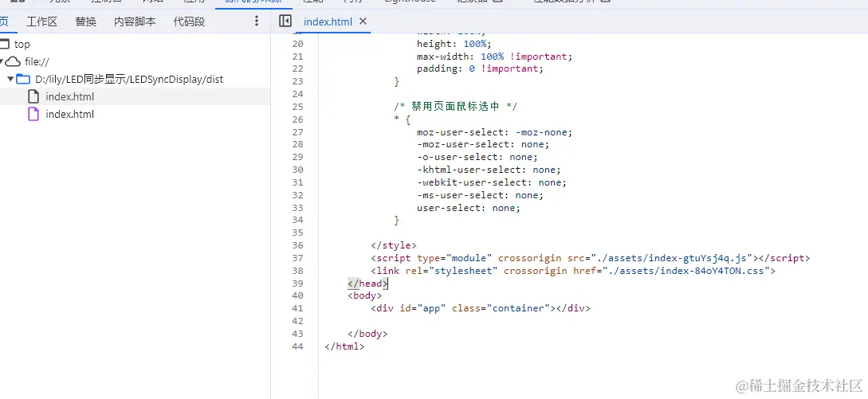This screenshot has width=868, height=399.
Task: Click the </style> closing tag
Action: 394,246
